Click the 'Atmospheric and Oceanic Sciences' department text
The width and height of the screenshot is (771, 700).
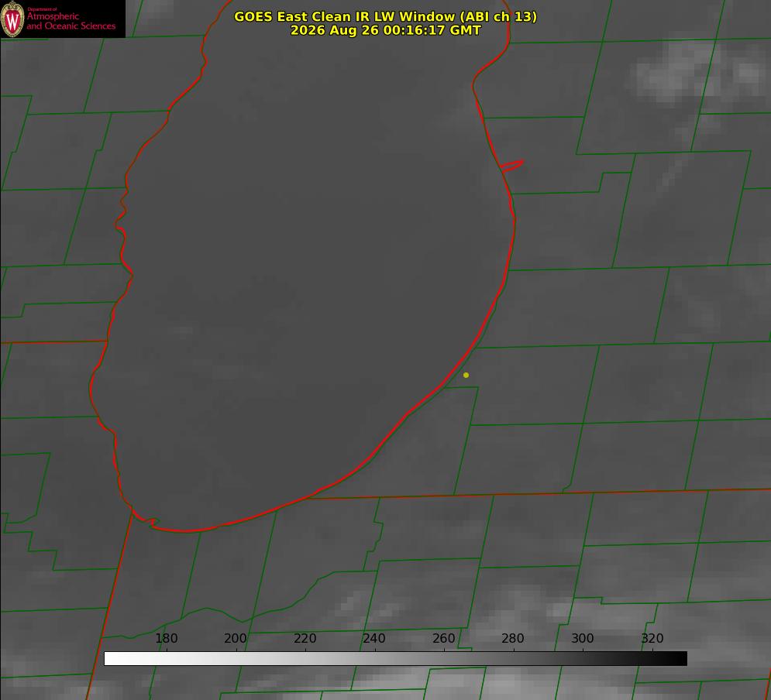tap(71, 21)
